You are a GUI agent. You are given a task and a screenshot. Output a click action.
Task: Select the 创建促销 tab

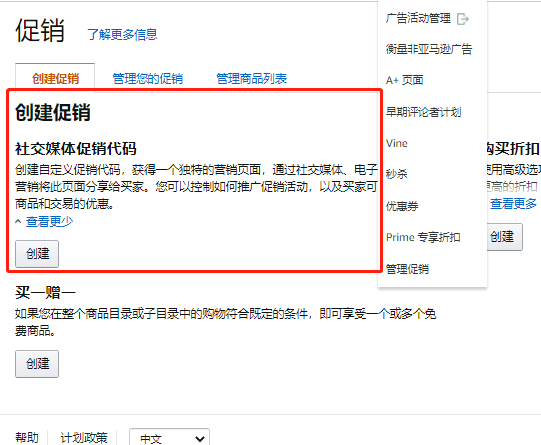coord(55,78)
